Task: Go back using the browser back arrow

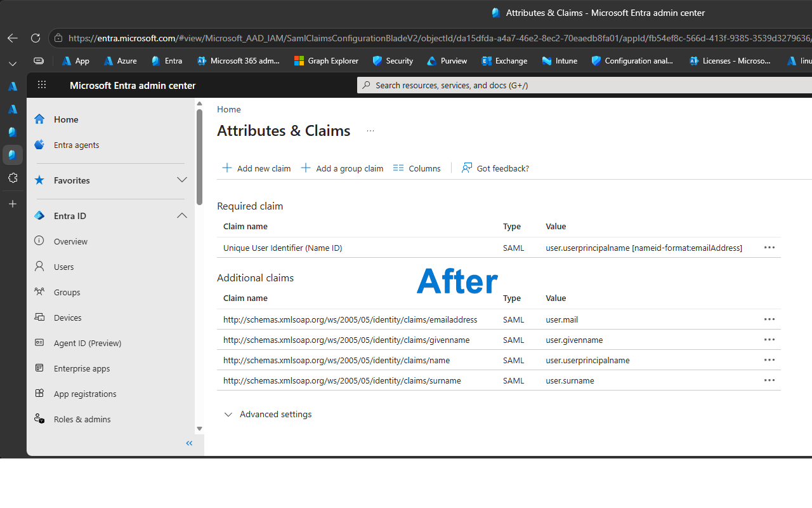Action: pyautogui.click(x=13, y=38)
